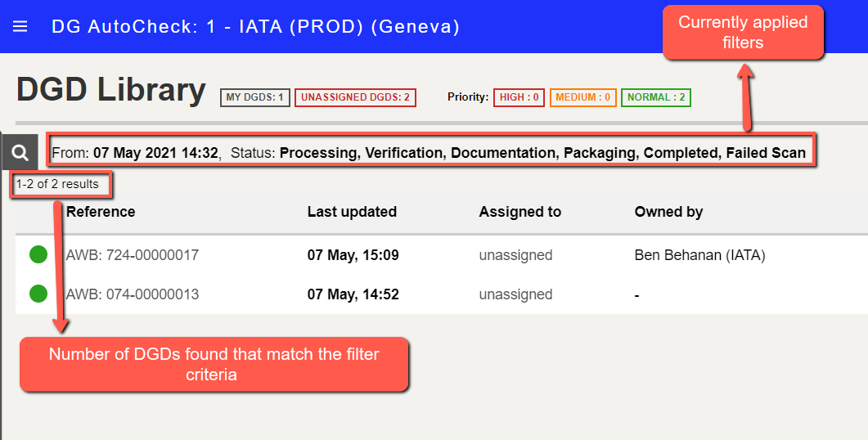Open DGD AWB: 074-00000013
Screen dimensions: 868x440
pyautogui.click(x=133, y=294)
